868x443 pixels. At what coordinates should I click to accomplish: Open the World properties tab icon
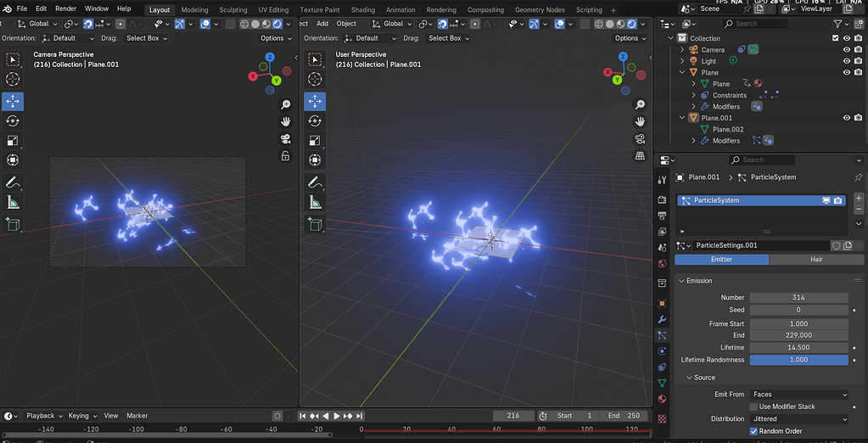[x=662, y=263]
